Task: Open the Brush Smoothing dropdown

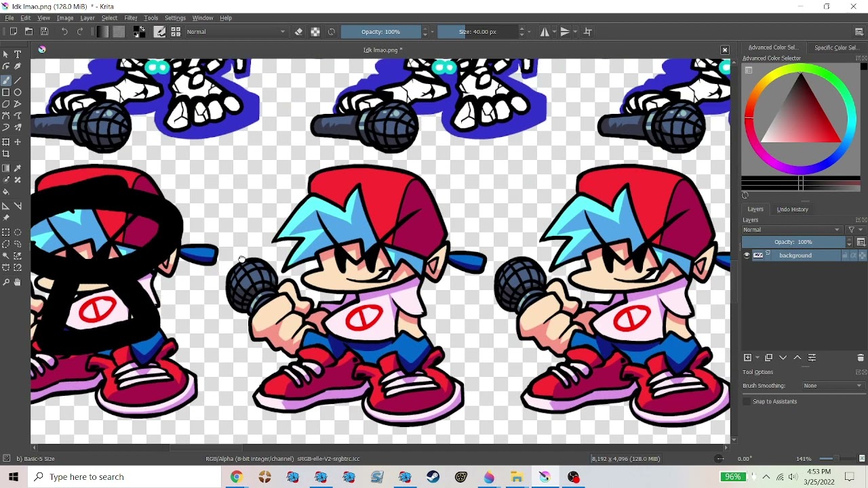Action: point(833,386)
